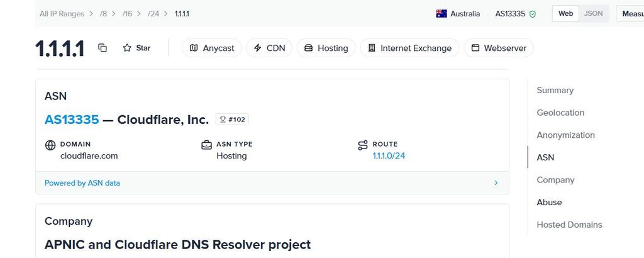Select the CDN tag

point(269,48)
